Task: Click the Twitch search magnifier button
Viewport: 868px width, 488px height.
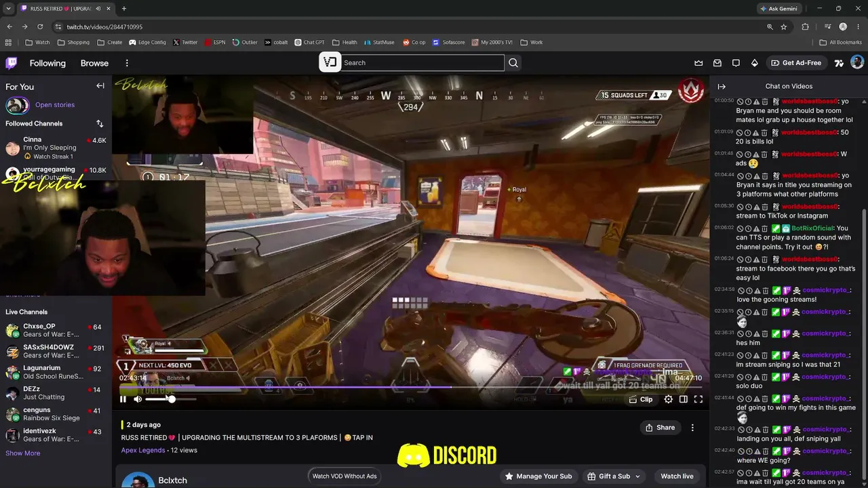Action: coord(513,63)
